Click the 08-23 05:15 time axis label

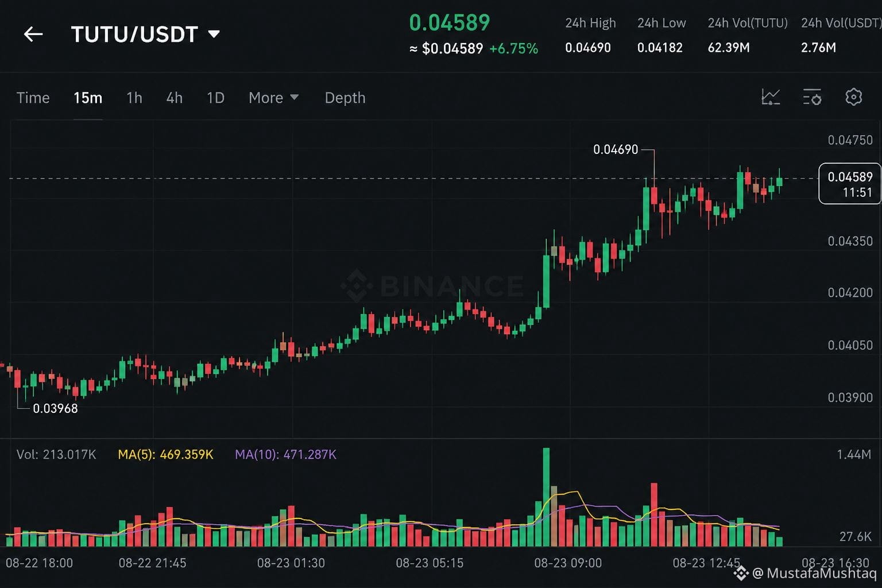[x=430, y=563]
